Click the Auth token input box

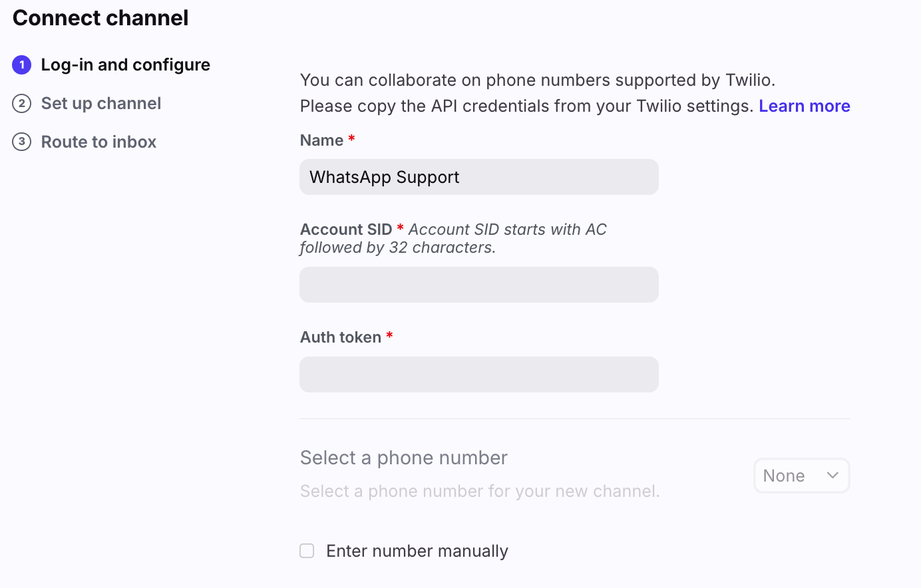pyautogui.click(x=478, y=374)
